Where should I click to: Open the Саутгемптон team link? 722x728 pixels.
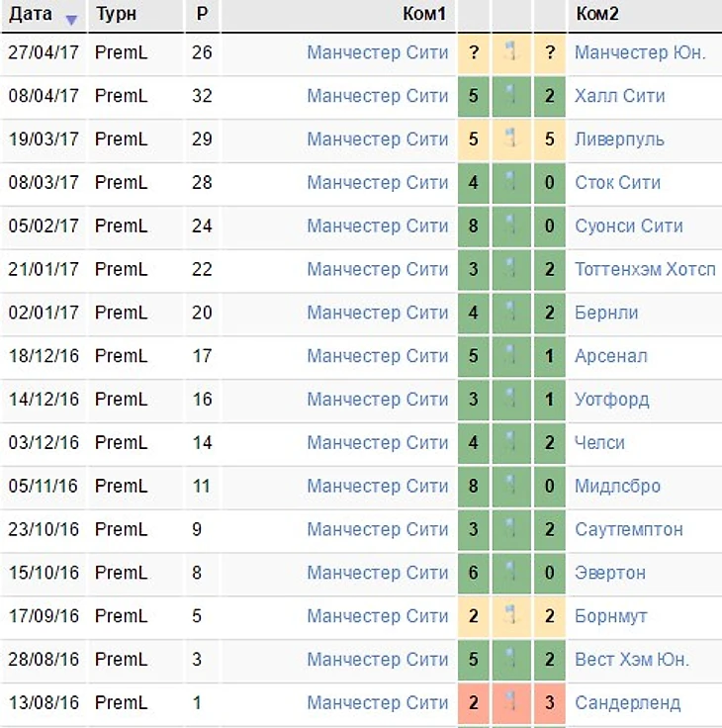pyautogui.click(x=628, y=529)
